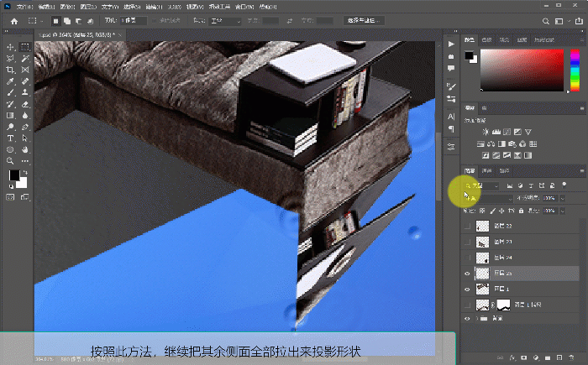Select the Hand tool
This screenshot has width=588, height=365.
click(24, 149)
